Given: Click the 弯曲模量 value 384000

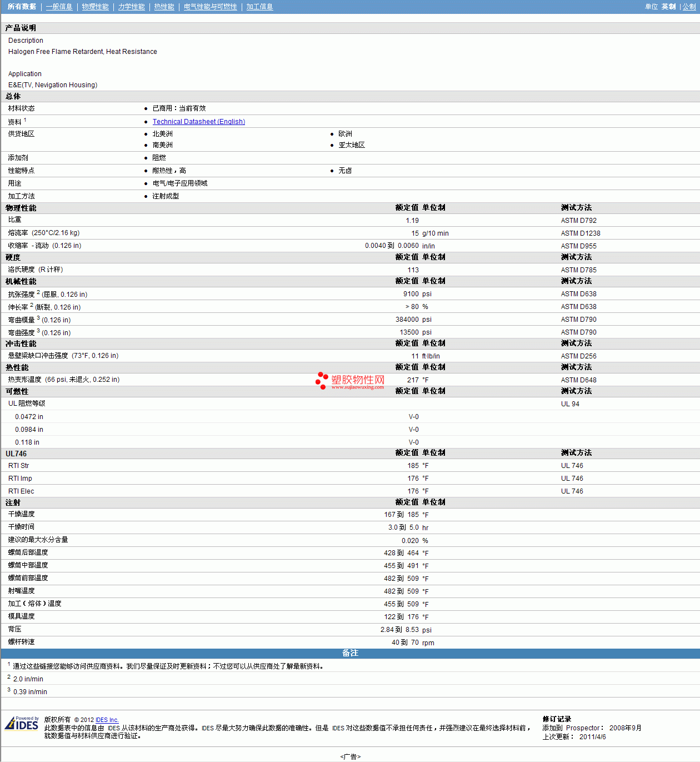Looking at the screenshot, I should point(407,320).
